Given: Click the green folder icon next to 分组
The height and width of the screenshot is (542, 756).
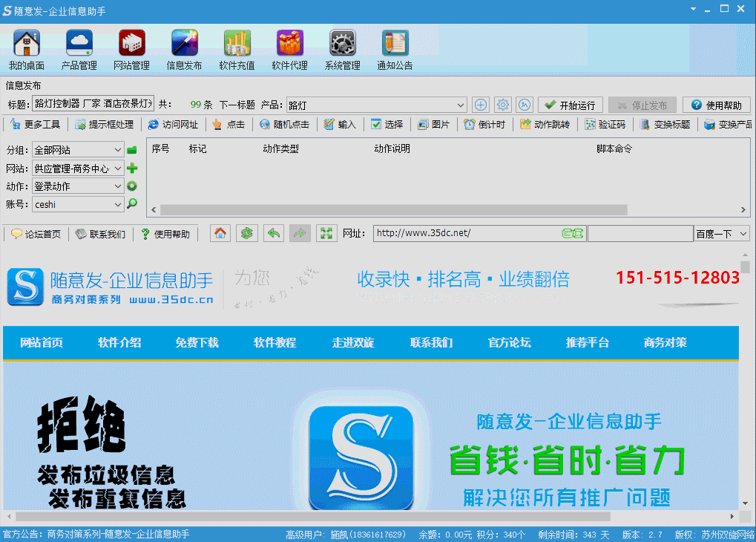Looking at the screenshot, I should 131,150.
